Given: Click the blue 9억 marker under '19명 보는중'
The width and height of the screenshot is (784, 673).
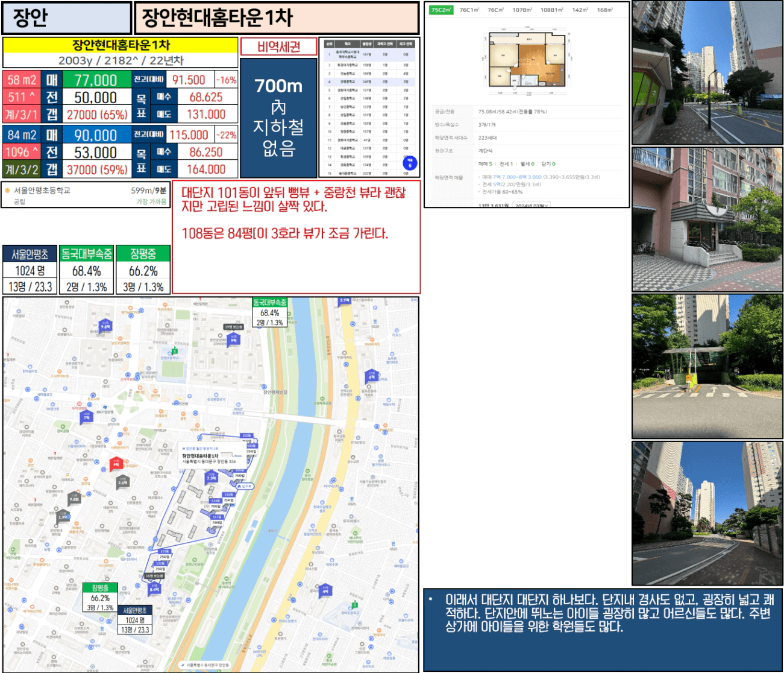Looking at the screenshot, I should click(x=233, y=339).
